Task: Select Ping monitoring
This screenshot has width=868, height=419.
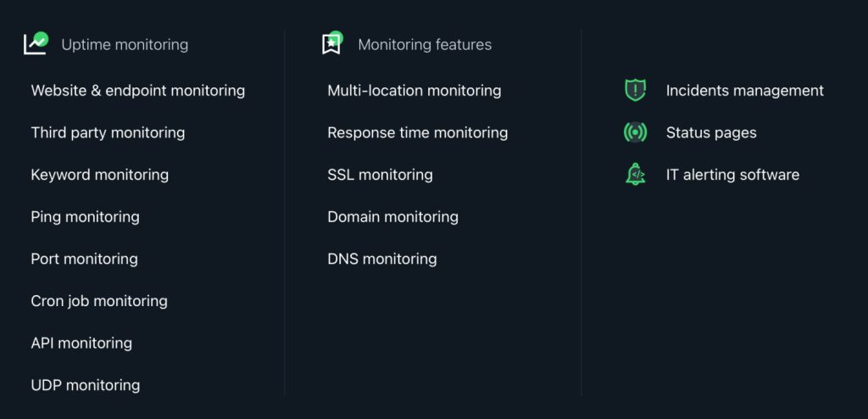Action: tap(86, 216)
